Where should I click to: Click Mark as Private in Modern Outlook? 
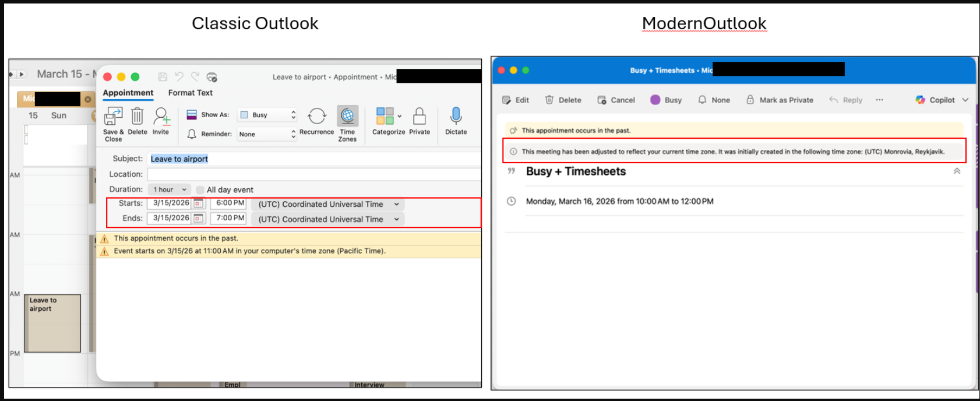[780, 100]
